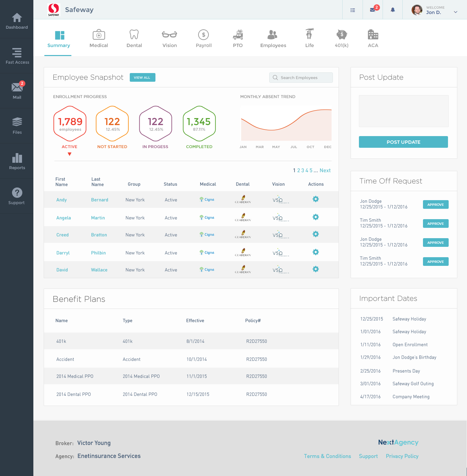Image resolution: width=467 pixels, height=476 pixels.
Task: Switch to the Vision tab
Action: [x=169, y=39]
